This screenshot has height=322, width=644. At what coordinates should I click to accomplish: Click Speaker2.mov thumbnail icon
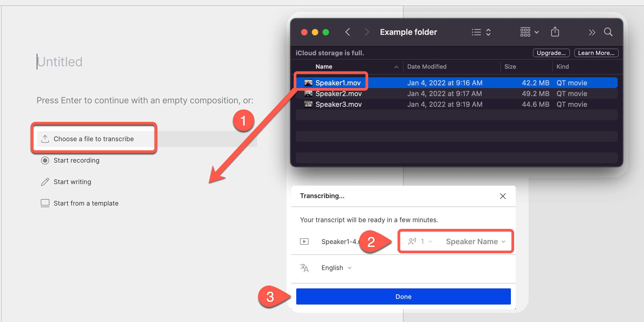tap(308, 93)
